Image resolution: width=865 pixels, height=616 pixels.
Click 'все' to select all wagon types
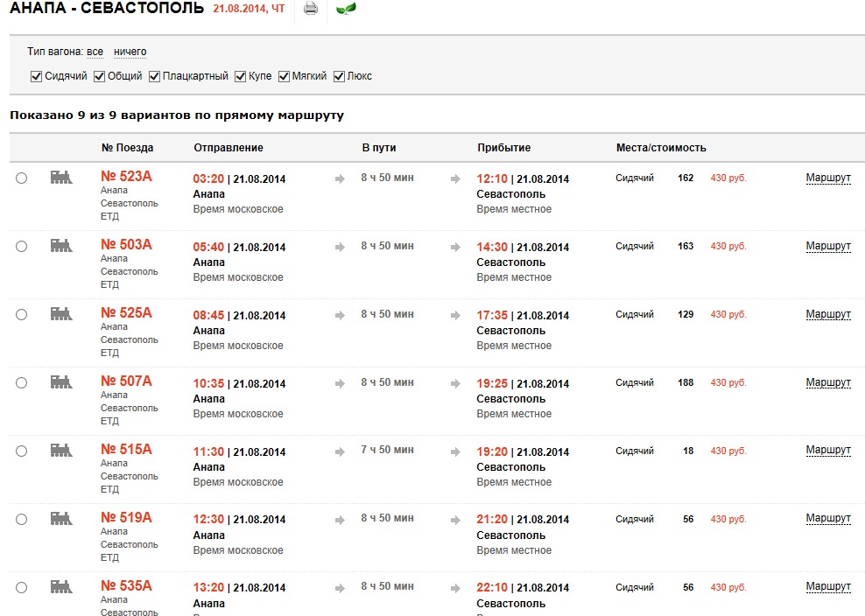coord(95,52)
